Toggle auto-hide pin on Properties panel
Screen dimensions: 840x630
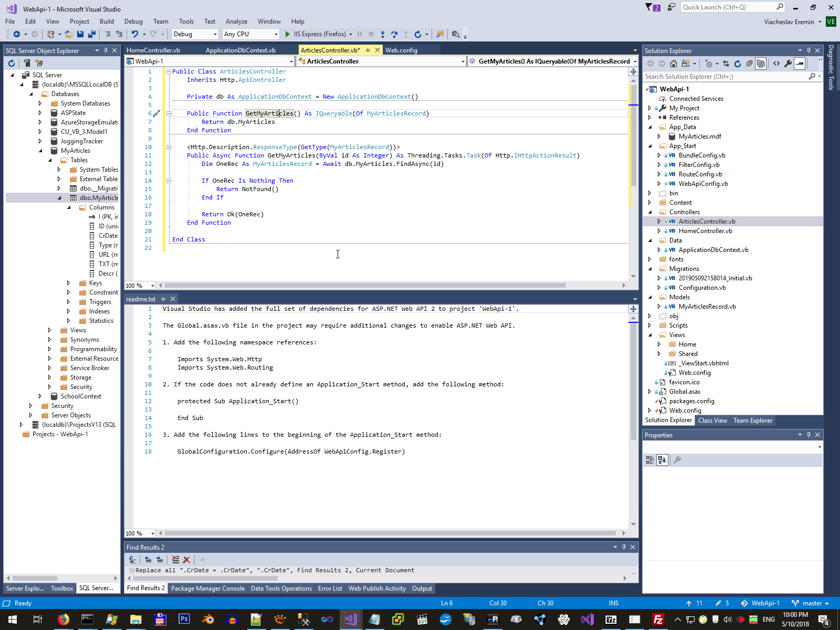[x=808, y=435]
